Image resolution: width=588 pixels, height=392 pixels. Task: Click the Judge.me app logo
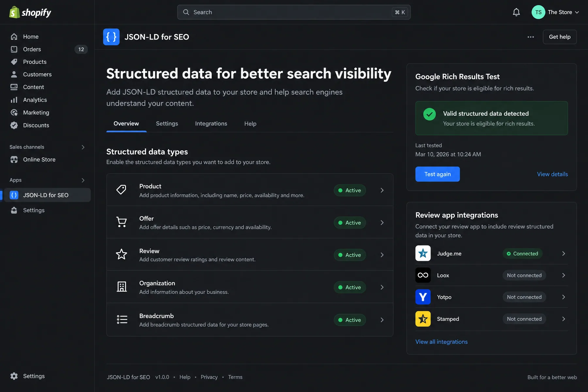[423, 253]
